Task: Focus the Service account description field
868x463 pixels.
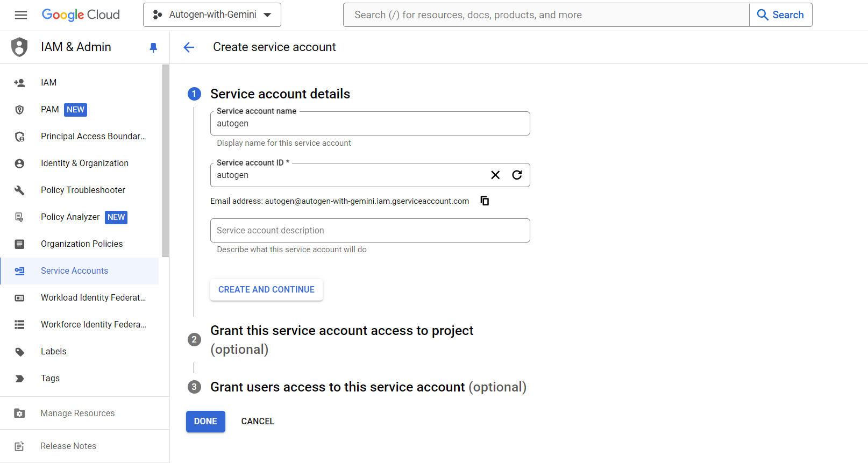Action: (x=370, y=230)
